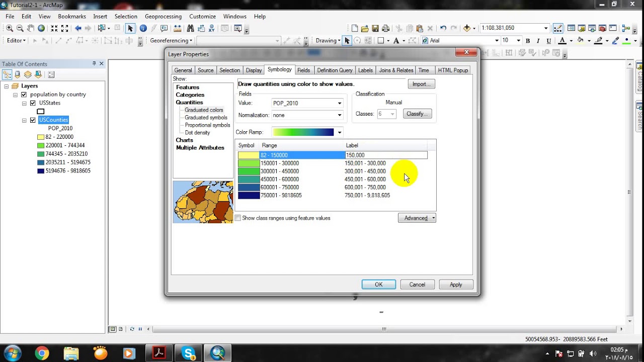Click the dark blue 750001 - 9818605 symbol swatch
The width and height of the screenshot is (644, 362).
coord(249,196)
